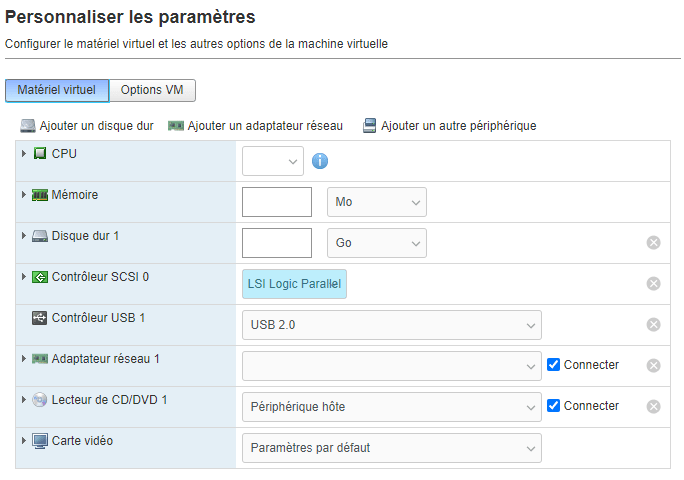Remove Disque dur 1 with its X icon
Screen dimensions: 684x480
(653, 243)
